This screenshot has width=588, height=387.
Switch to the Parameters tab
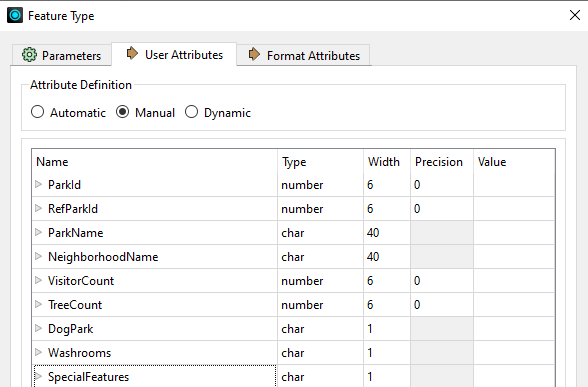point(62,55)
